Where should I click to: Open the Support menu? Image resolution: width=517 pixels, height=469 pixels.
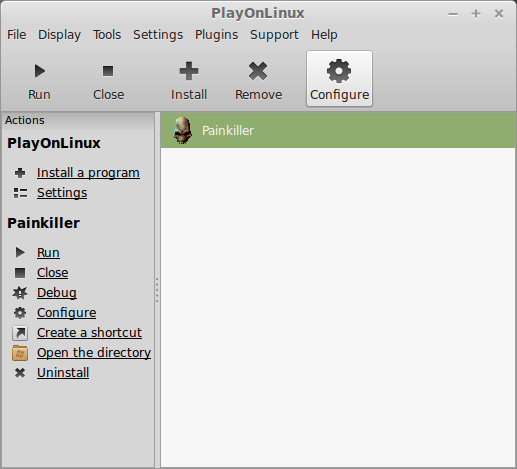tap(274, 35)
